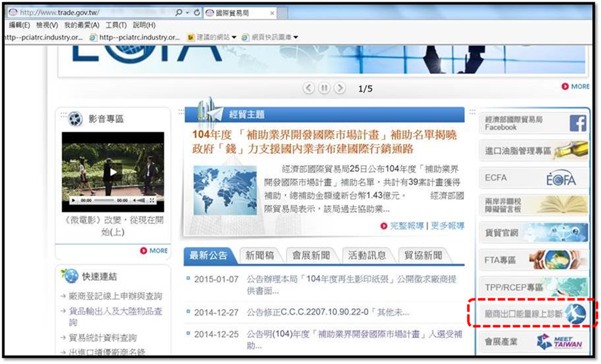Screen dimensions: 601x364
Task: Open the MEET TAIWAN 會展產業 banner
Action: (x=533, y=342)
